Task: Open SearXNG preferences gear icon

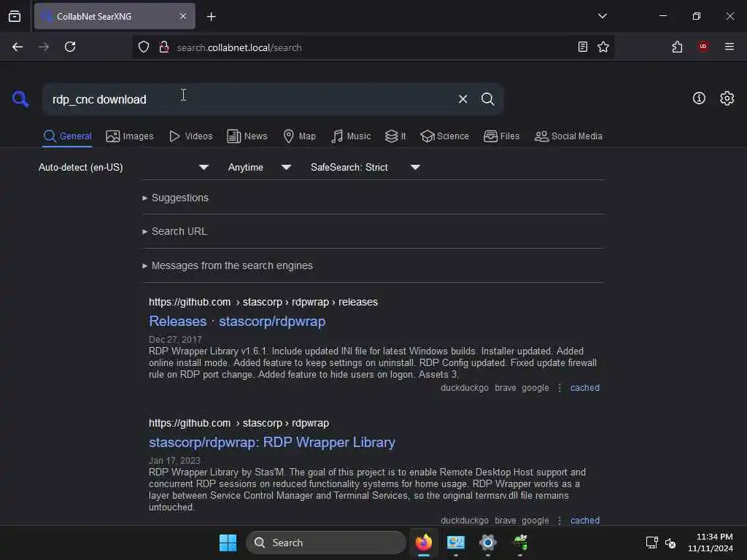Action: click(727, 98)
